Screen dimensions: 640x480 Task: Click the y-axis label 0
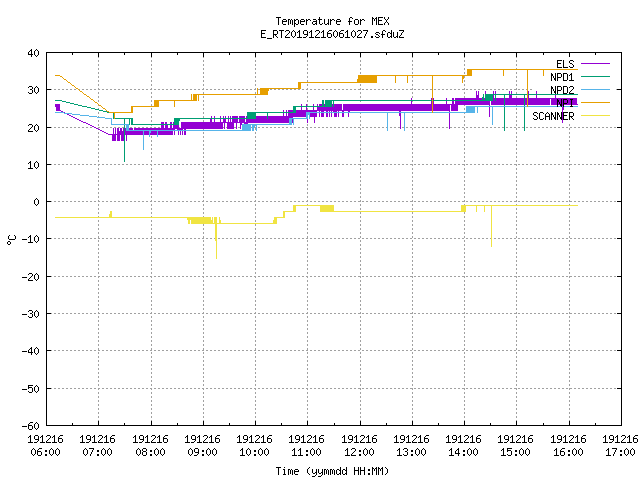coord(37,202)
